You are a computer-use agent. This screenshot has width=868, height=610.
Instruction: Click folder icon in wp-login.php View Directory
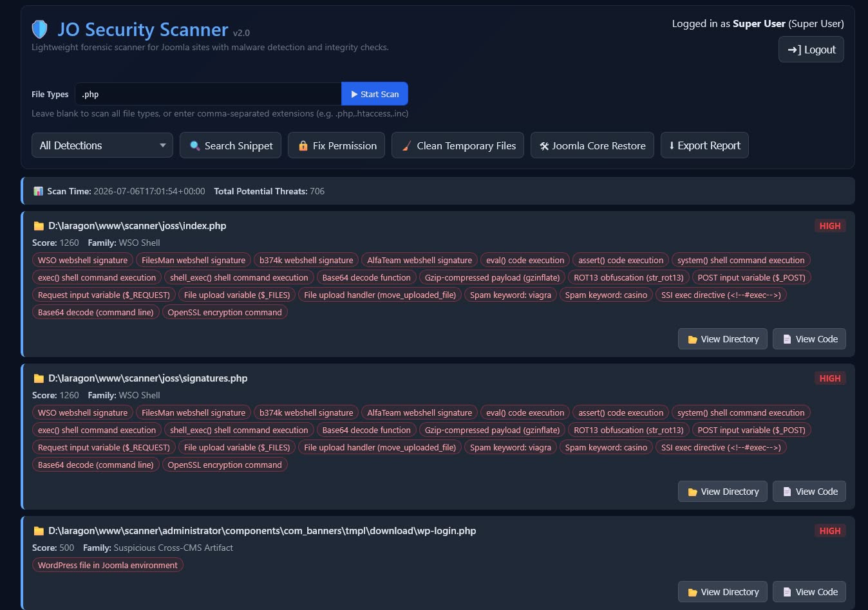click(692, 592)
